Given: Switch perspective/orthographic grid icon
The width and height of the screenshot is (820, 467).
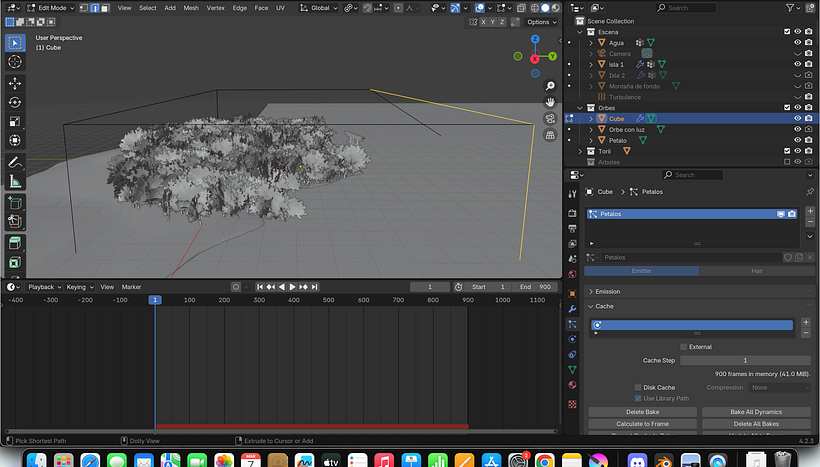Looking at the screenshot, I should tap(550, 135).
